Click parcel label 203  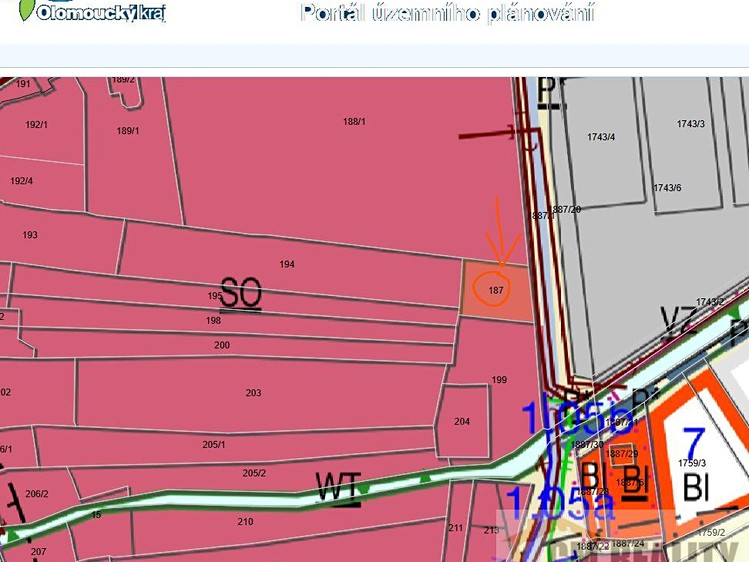point(253,393)
